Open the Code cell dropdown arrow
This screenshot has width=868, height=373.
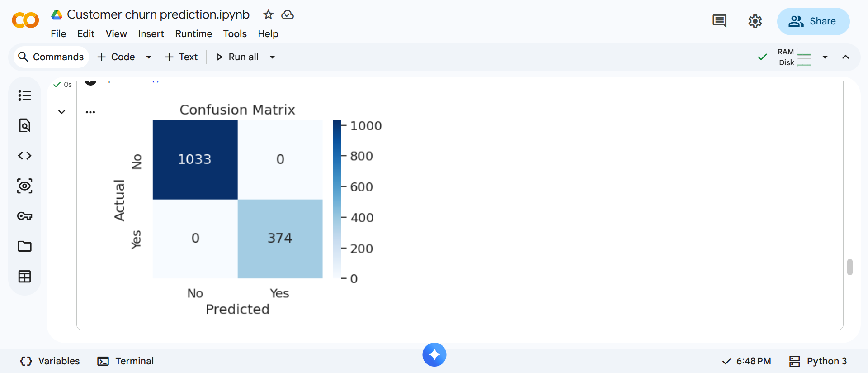(x=149, y=57)
